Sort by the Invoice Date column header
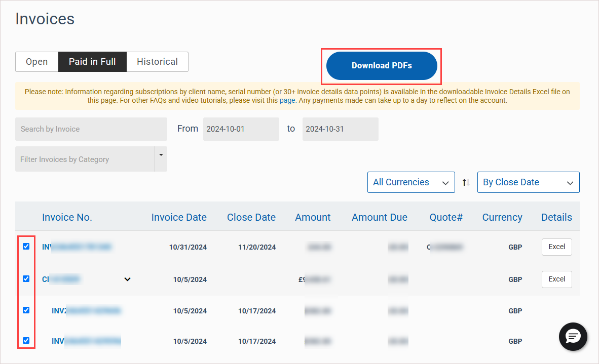This screenshot has height=364, width=599. [179, 218]
